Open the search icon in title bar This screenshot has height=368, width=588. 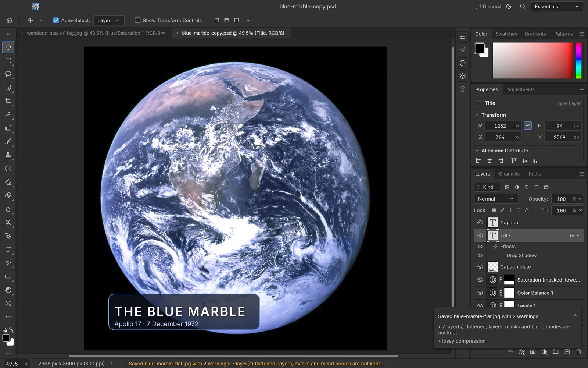(x=523, y=6)
